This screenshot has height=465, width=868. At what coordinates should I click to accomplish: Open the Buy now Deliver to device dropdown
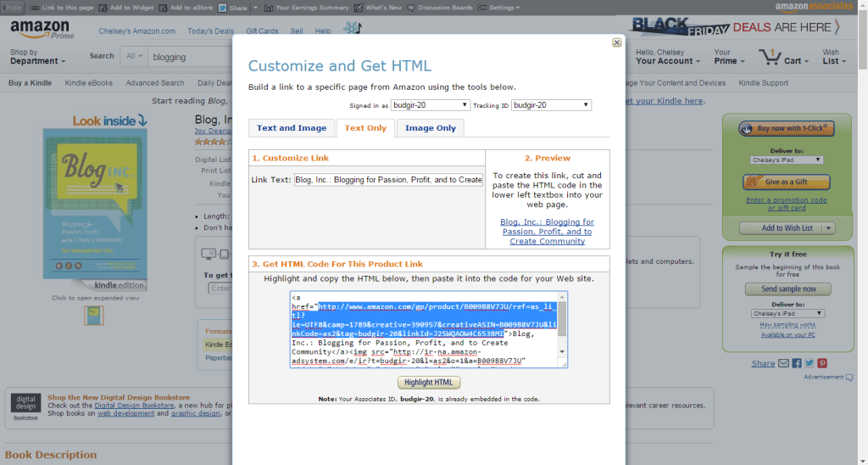pyautogui.click(x=787, y=160)
